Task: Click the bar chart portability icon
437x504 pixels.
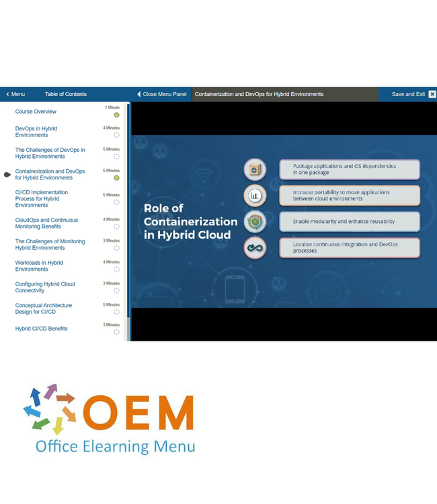Action: 255,196
